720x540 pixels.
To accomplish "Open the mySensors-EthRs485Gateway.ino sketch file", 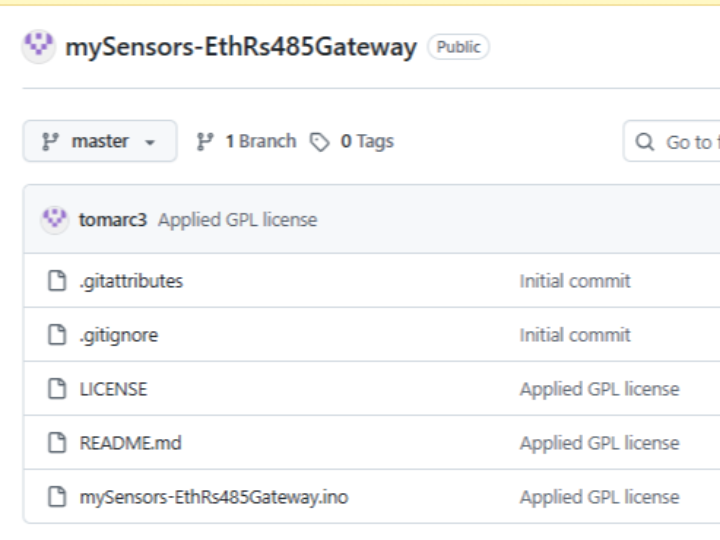I will [x=213, y=497].
